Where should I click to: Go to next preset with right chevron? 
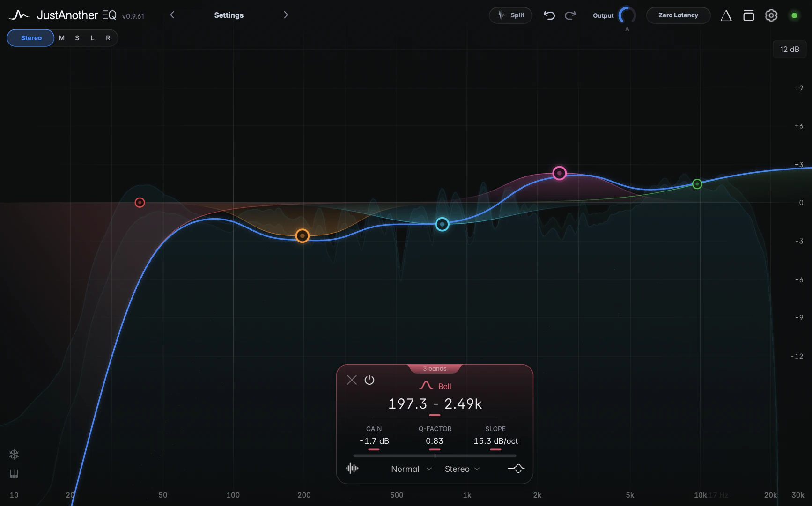(286, 15)
